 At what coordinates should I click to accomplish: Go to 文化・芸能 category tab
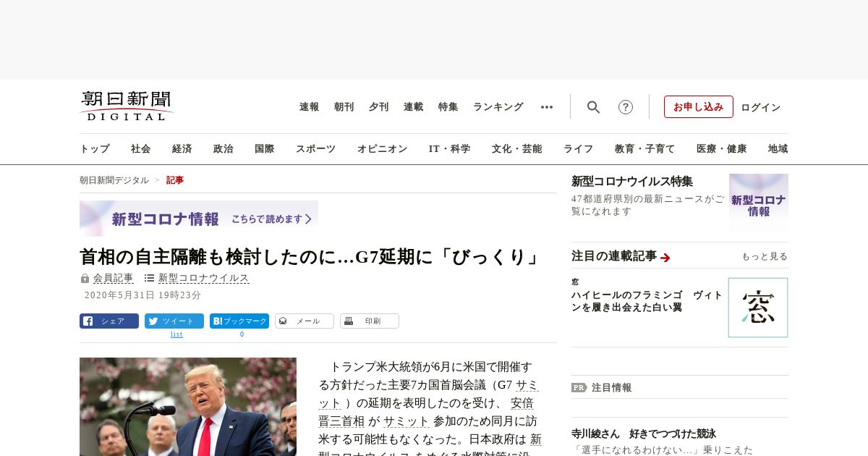[517, 149]
